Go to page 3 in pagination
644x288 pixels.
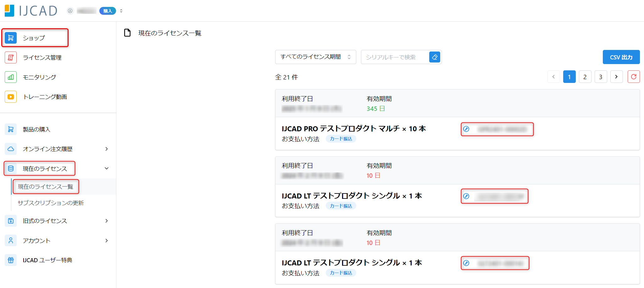601,77
